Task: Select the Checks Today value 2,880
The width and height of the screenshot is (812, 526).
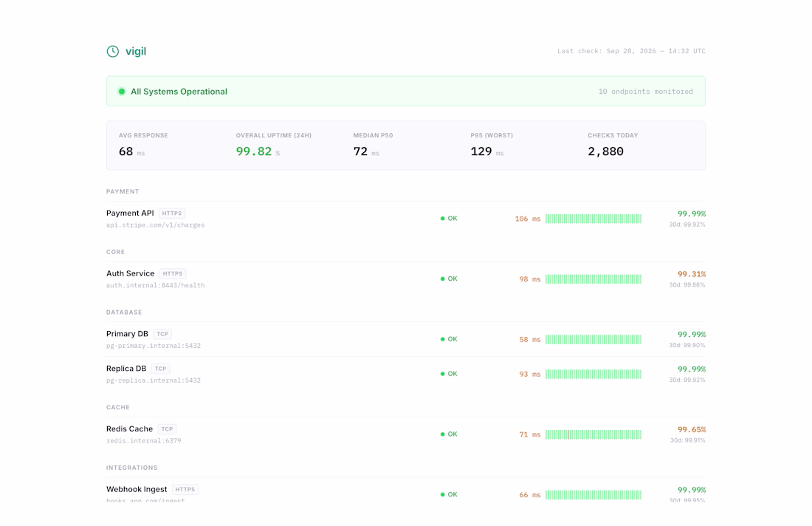Action: point(605,152)
